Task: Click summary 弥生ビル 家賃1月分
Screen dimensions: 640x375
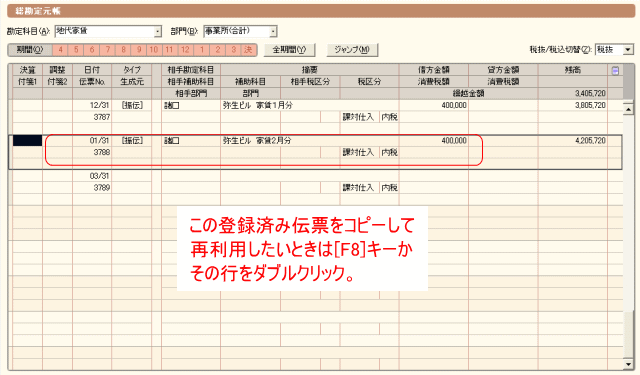Action: pos(258,105)
